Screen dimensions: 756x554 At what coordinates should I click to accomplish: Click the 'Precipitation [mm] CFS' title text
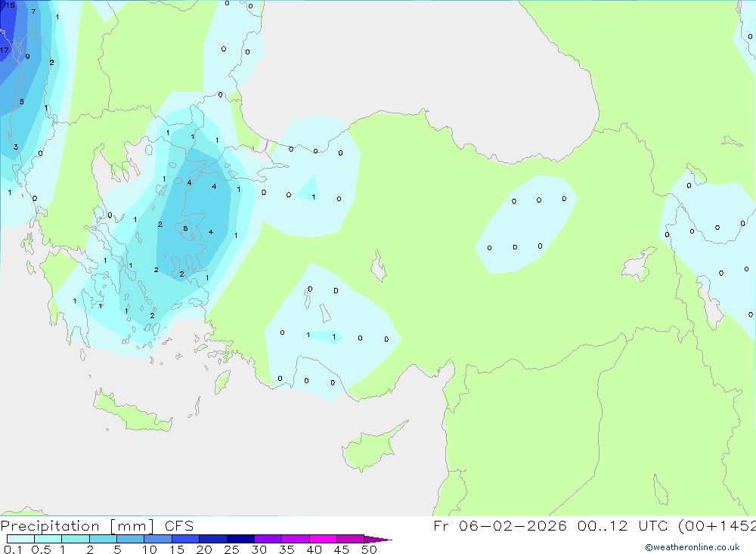[x=97, y=526]
